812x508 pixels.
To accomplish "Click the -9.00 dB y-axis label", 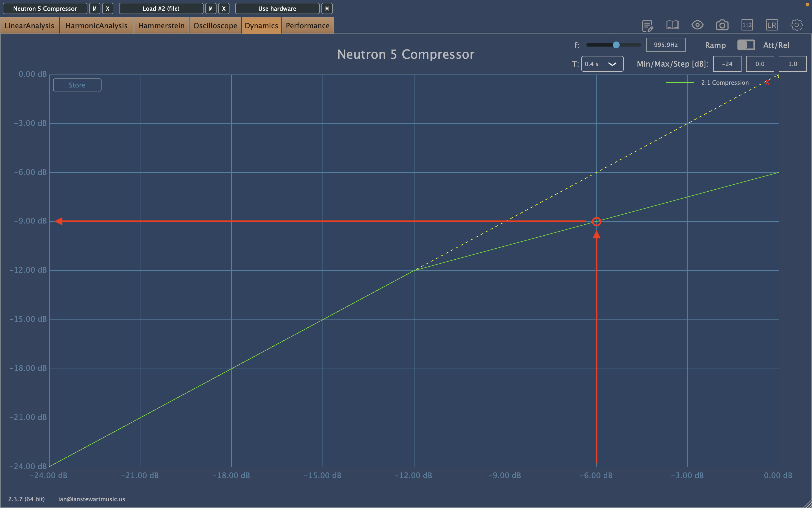I will point(30,221).
